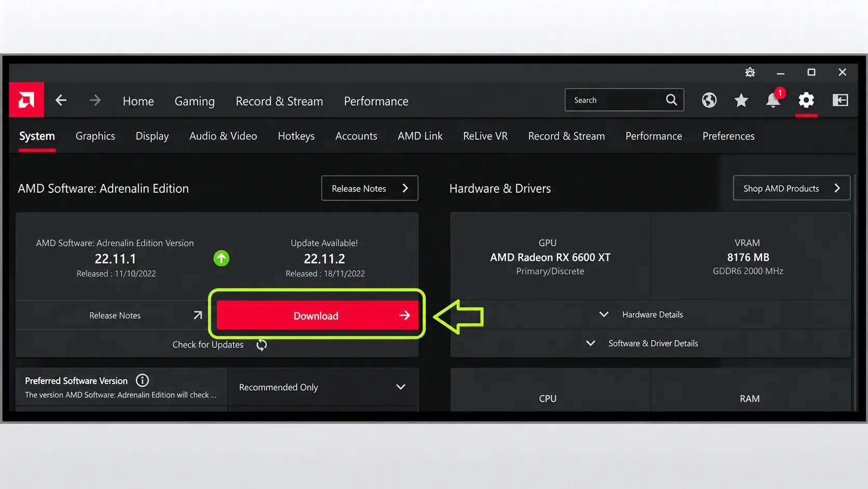Screen dimensions: 868x489
Task: Click the refresh icon beside Check for Updates
Action: [x=262, y=345]
